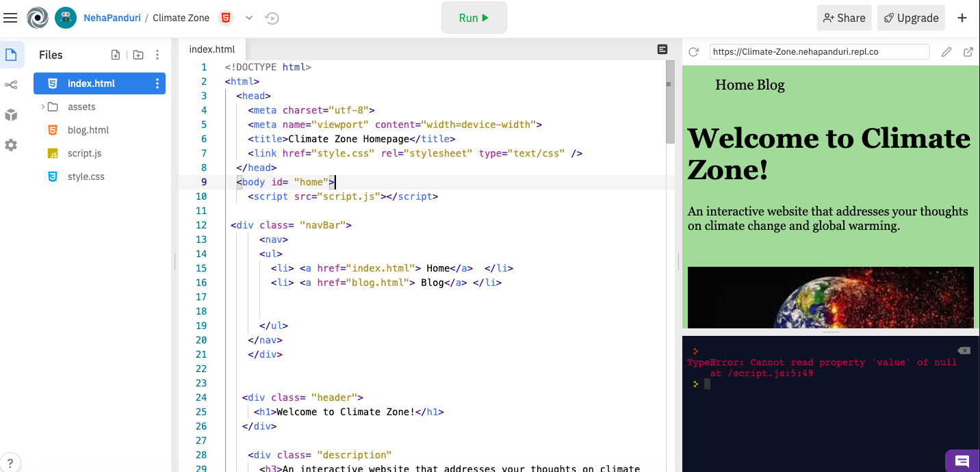Click the Climate Zone repl title

point(181,18)
